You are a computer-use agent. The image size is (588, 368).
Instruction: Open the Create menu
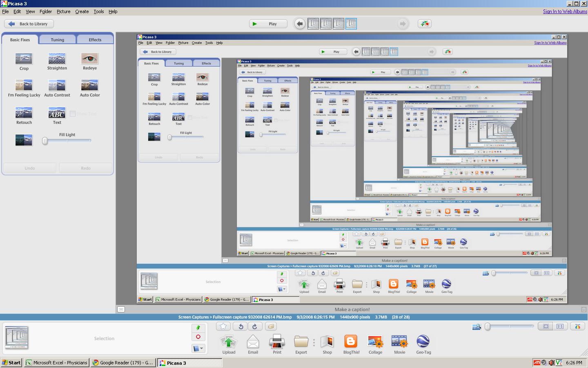pyautogui.click(x=82, y=11)
